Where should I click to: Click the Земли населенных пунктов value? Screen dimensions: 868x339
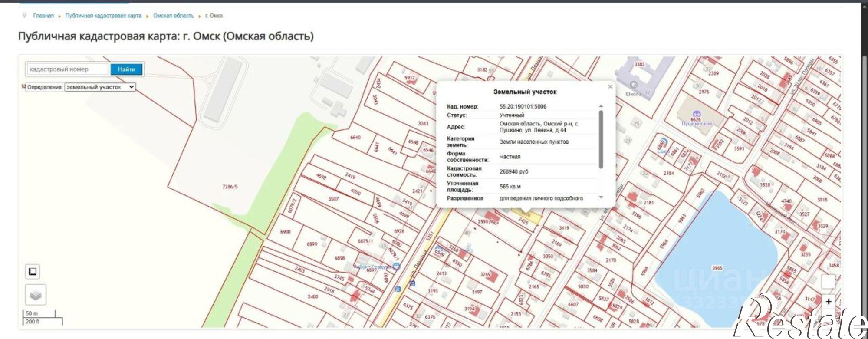[x=534, y=142]
